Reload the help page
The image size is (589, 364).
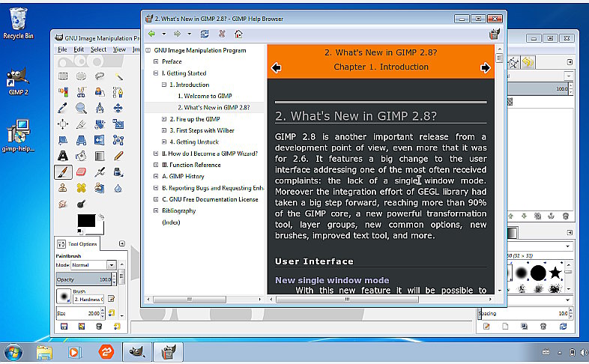tap(205, 34)
